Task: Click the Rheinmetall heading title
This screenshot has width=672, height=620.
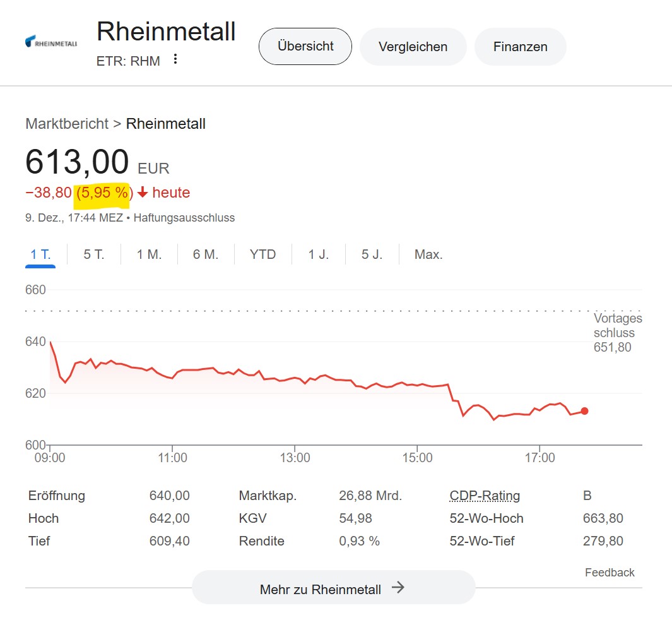Action: 167,32
